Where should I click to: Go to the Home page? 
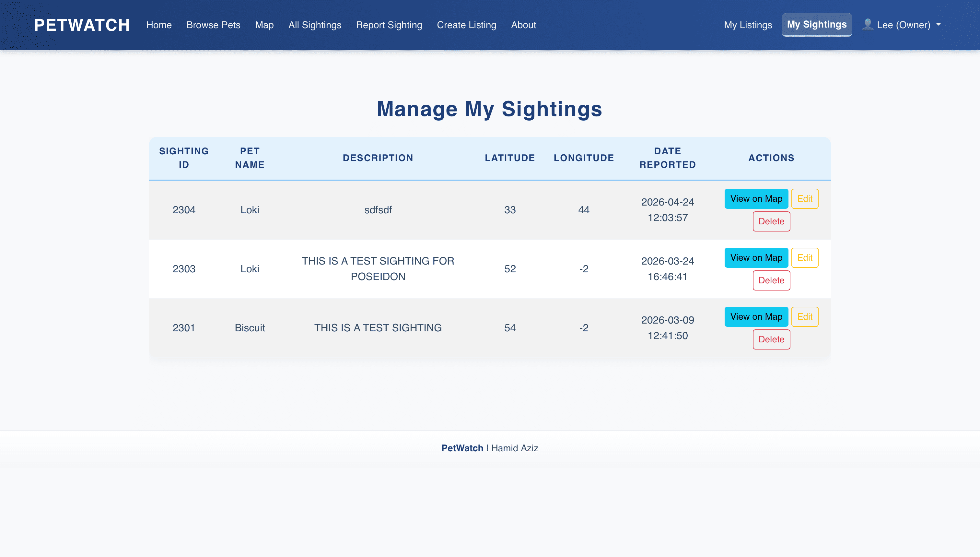pos(159,25)
